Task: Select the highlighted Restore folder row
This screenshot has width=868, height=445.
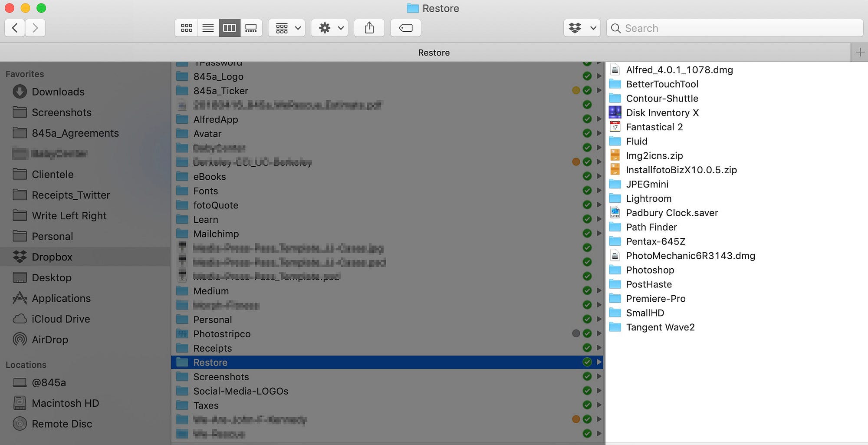Action: (387, 363)
